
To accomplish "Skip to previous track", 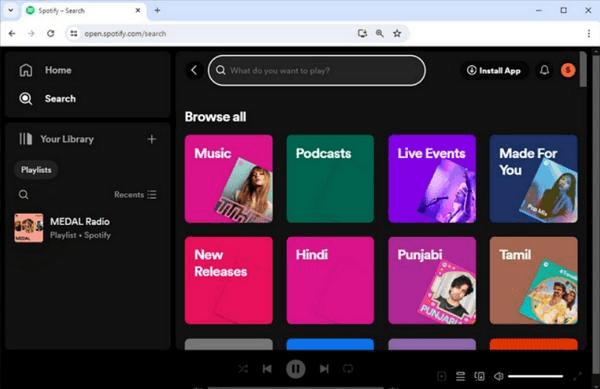I will point(267,369).
